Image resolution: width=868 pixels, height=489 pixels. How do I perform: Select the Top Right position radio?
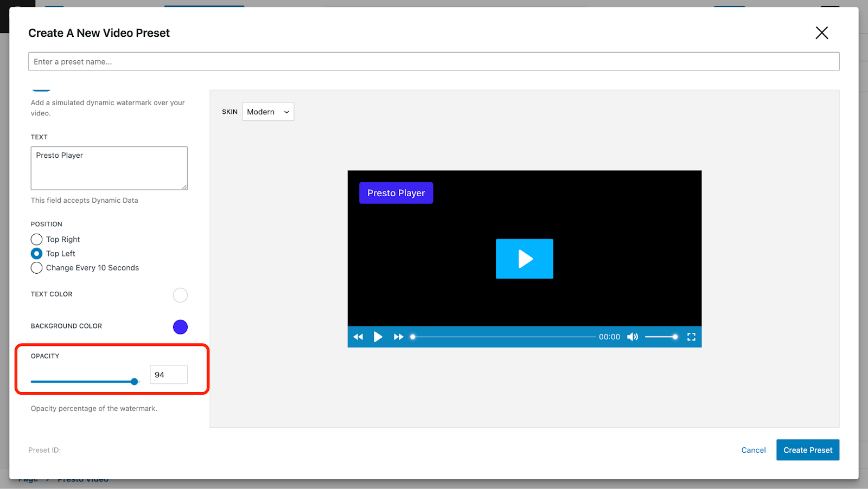click(x=37, y=239)
